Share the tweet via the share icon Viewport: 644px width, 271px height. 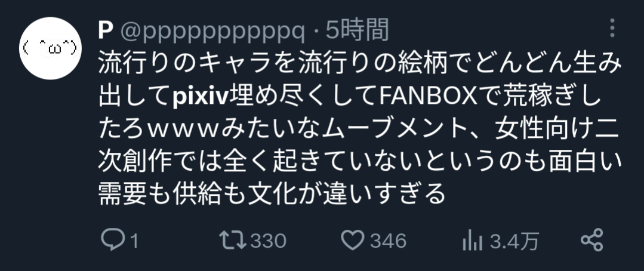tap(592, 240)
